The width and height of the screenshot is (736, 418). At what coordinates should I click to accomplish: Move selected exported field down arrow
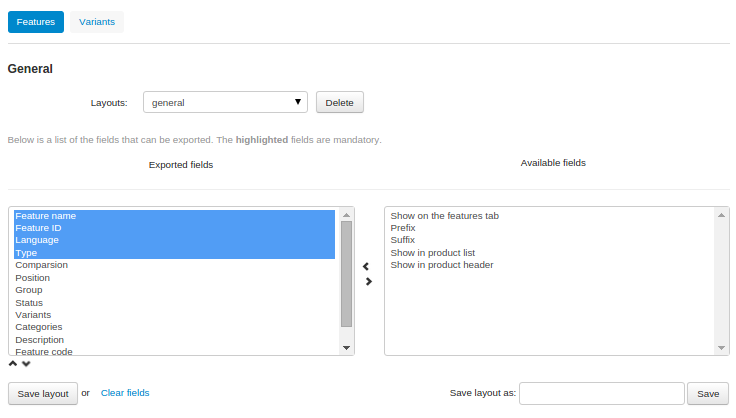(26, 364)
